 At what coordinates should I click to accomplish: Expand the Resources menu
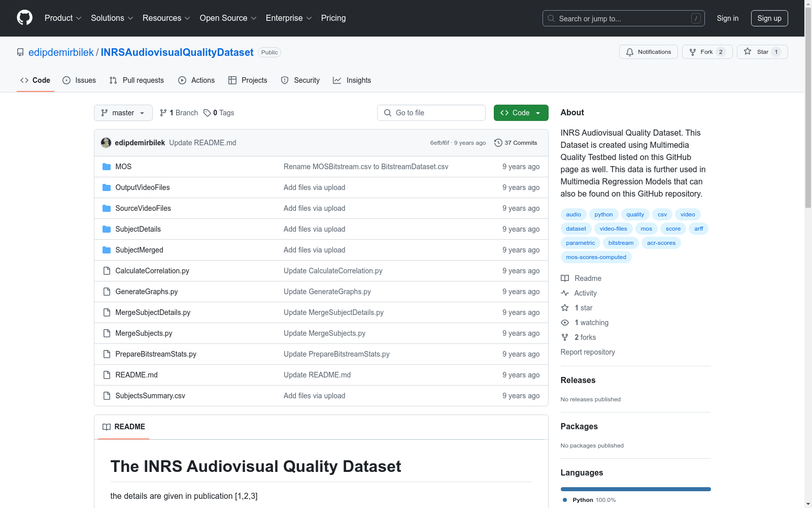pos(166,18)
